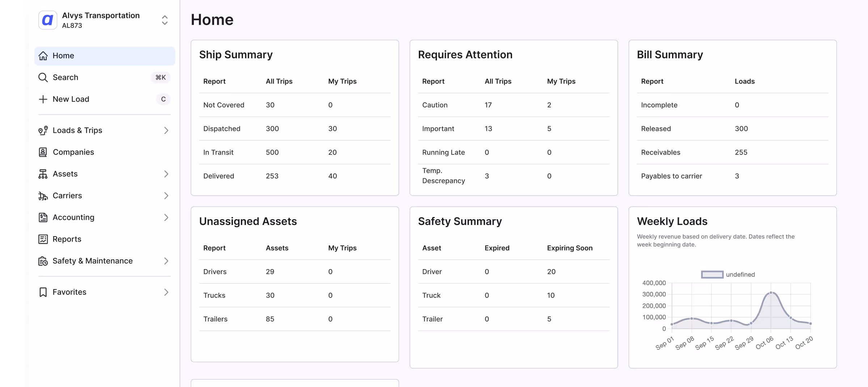Select Home from the navigation menu
868x387 pixels.
(x=63, y=56)
